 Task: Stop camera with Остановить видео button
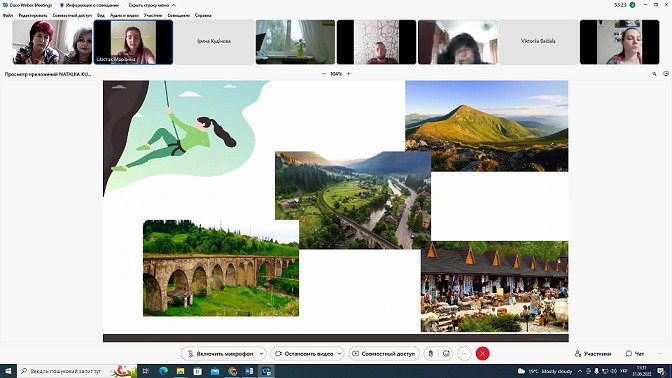[304, 354]
